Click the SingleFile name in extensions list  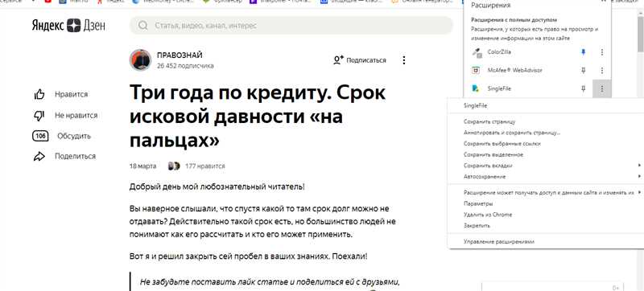click(x=499, y=88)
